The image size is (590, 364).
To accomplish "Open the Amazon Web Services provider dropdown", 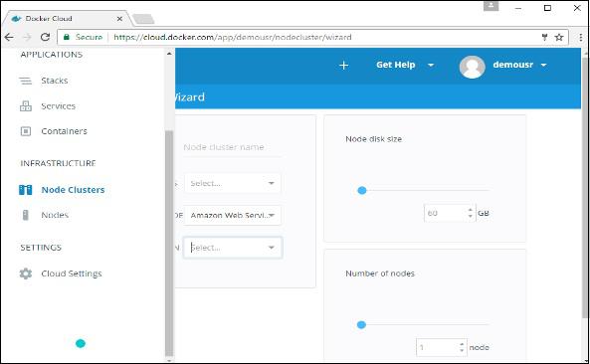I will tap(233, 215).
